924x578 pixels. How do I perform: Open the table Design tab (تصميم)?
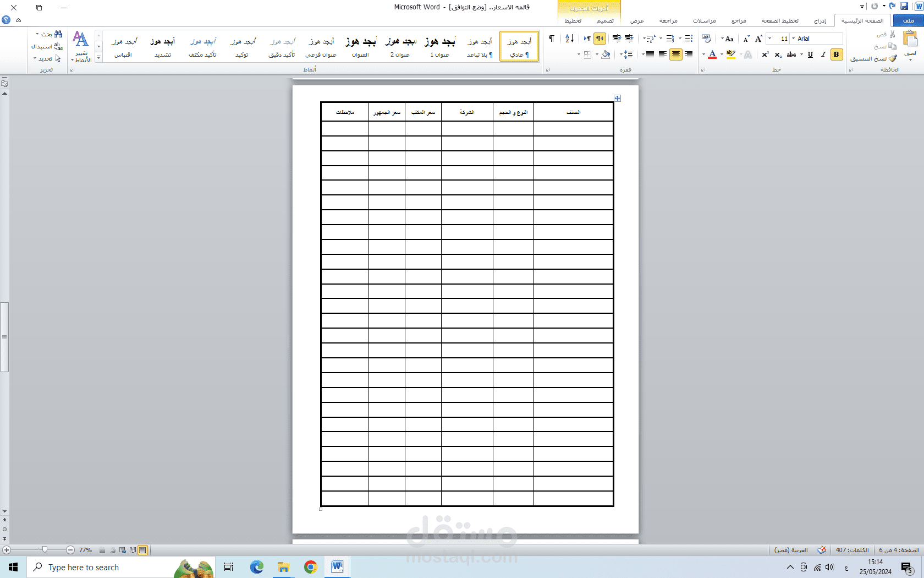[x=606, y=20]
